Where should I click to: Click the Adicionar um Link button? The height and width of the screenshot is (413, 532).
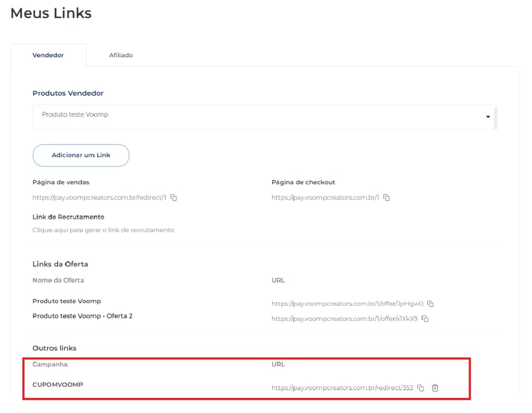(81, 155)
